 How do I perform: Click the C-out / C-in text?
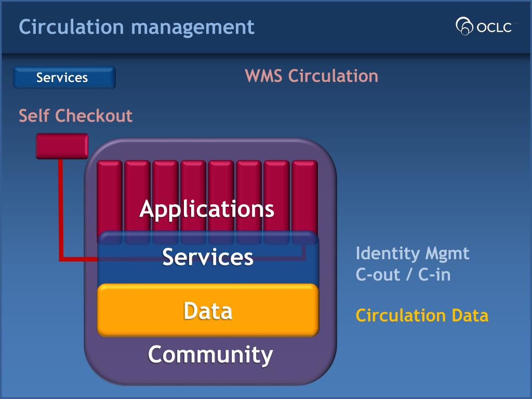[x=403, y=274]
